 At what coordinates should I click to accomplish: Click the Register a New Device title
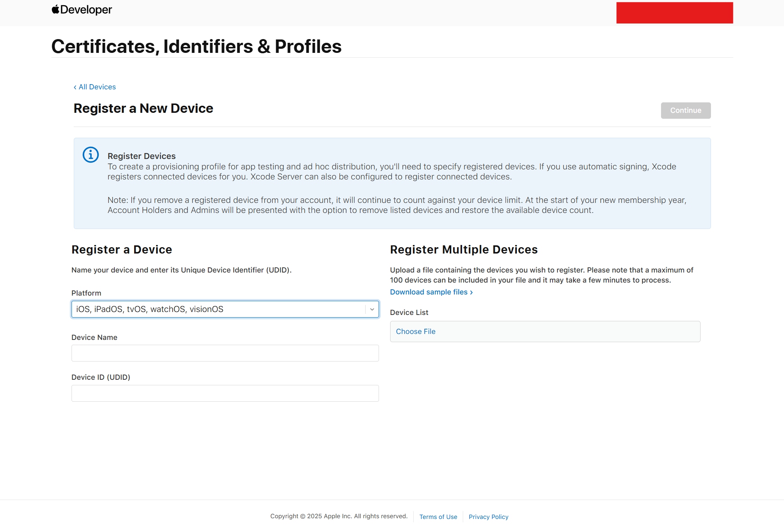point(143,108)
